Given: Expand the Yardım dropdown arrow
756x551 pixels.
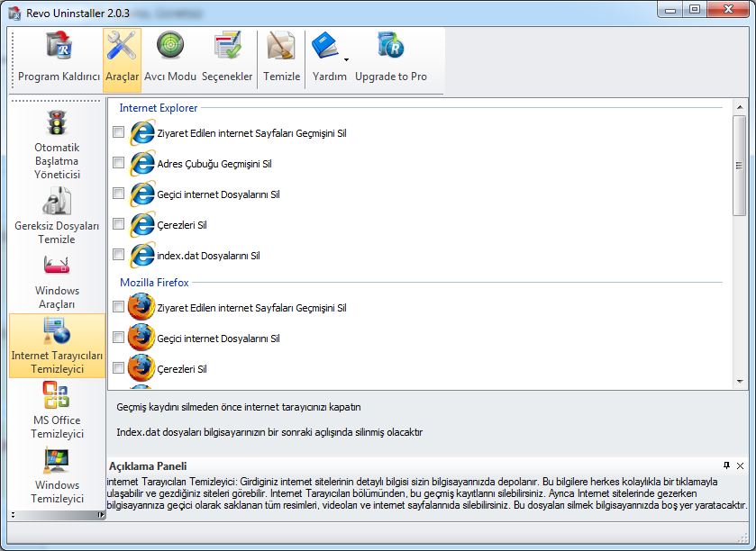Looking at the screenshot, I should click(x=346, y=59).
